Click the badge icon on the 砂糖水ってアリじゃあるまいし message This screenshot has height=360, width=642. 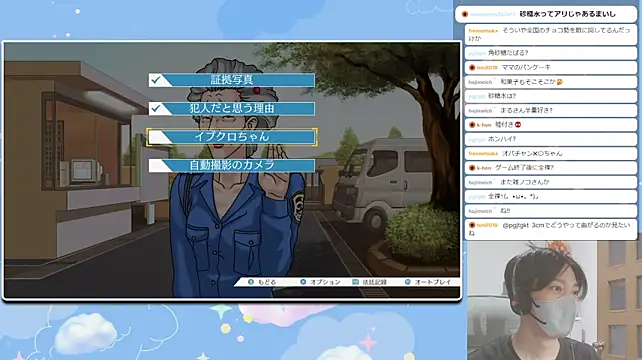point(465,14)
